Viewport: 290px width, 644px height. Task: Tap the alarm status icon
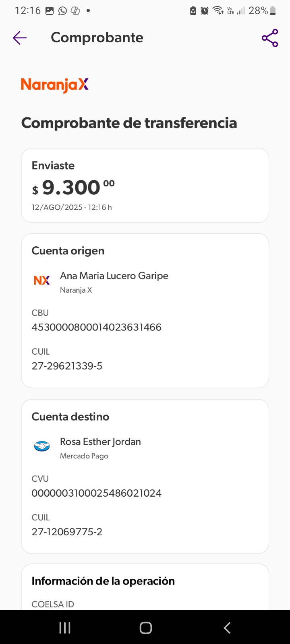click(205, 11)
